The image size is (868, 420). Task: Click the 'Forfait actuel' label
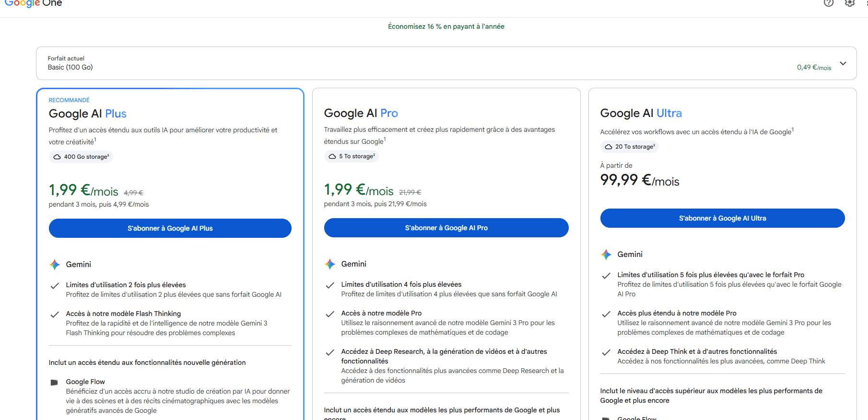click(66, 58)
